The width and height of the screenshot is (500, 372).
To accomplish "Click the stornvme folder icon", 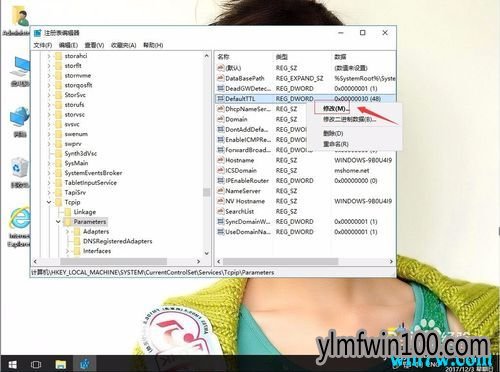I will (x=59, y=75).
